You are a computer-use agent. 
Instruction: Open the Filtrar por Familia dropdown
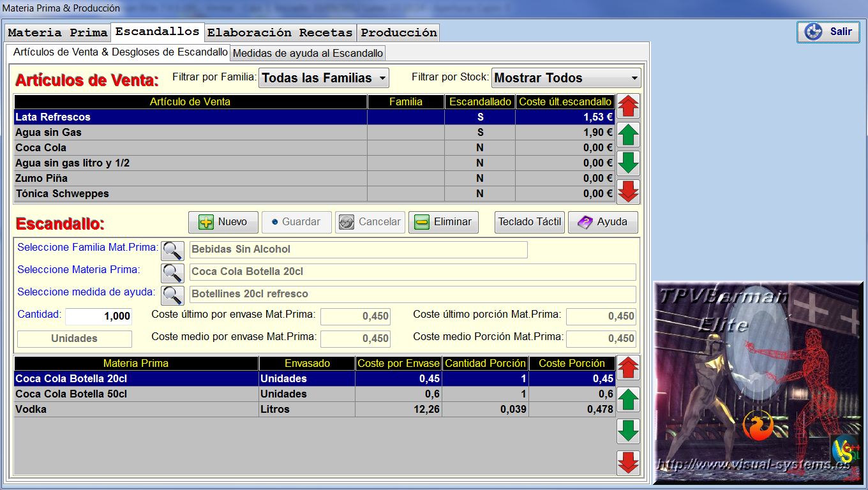(x=324, y=78)
